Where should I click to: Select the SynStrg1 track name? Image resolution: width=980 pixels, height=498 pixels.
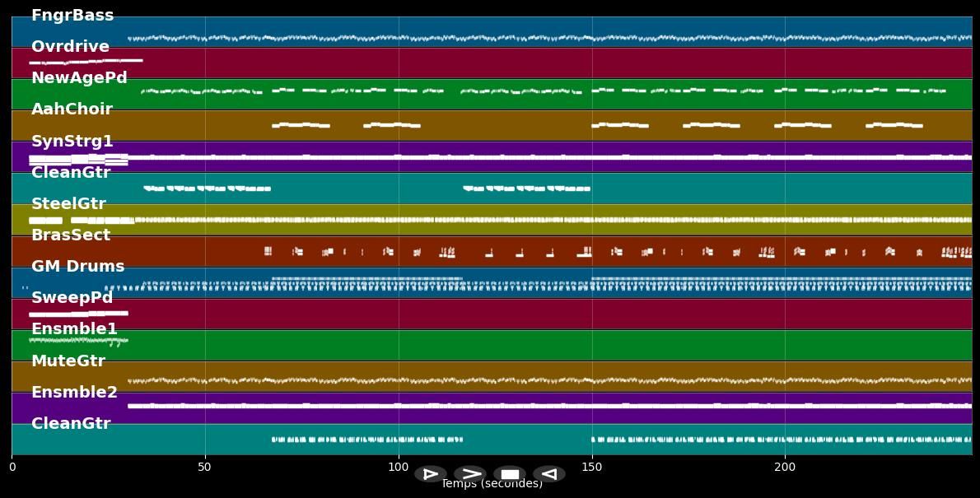point(72,142)
